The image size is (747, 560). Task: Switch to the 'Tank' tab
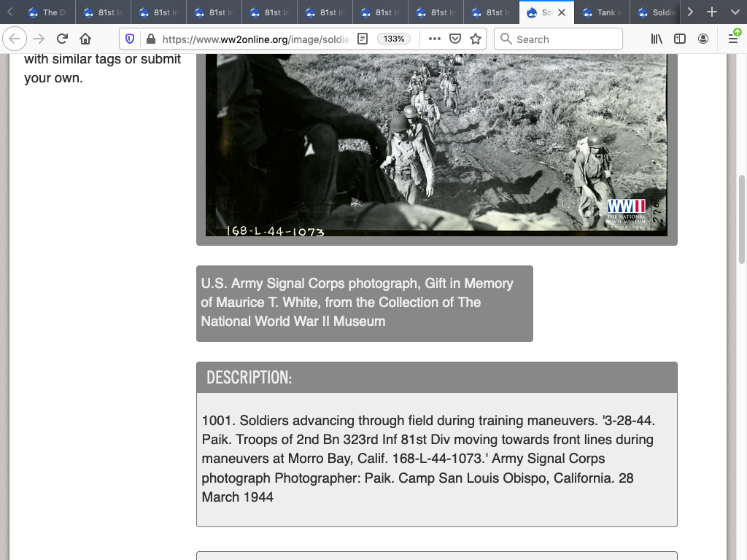pyautogui.click(x=602, y=12)
